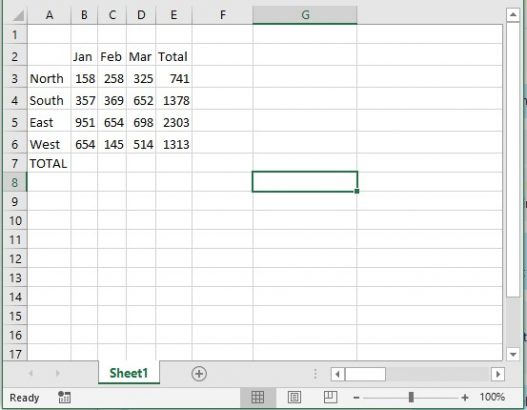The width and height of the screenshot is (527, 410).
Task: Switch to Page Layout view icon
Action: tap(294, 397)
